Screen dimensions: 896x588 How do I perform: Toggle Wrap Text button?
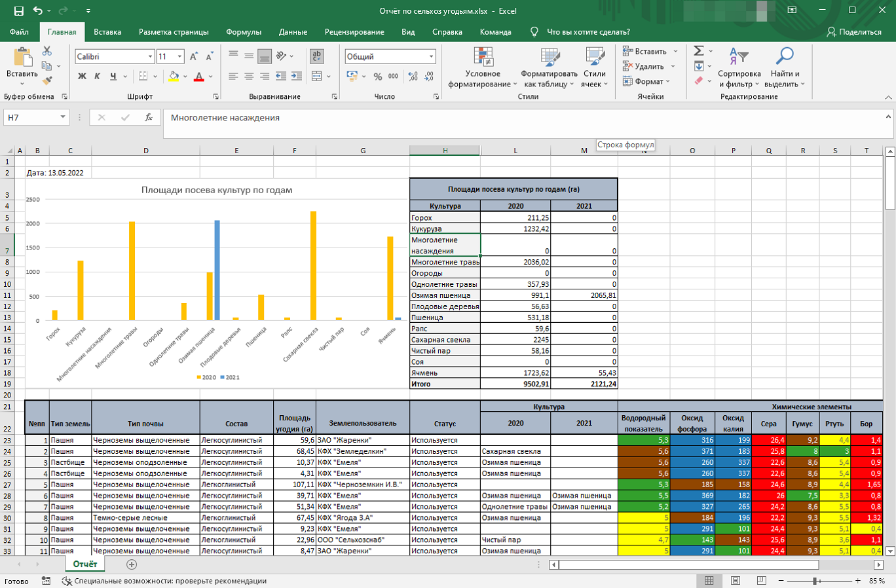coord(317,56)
